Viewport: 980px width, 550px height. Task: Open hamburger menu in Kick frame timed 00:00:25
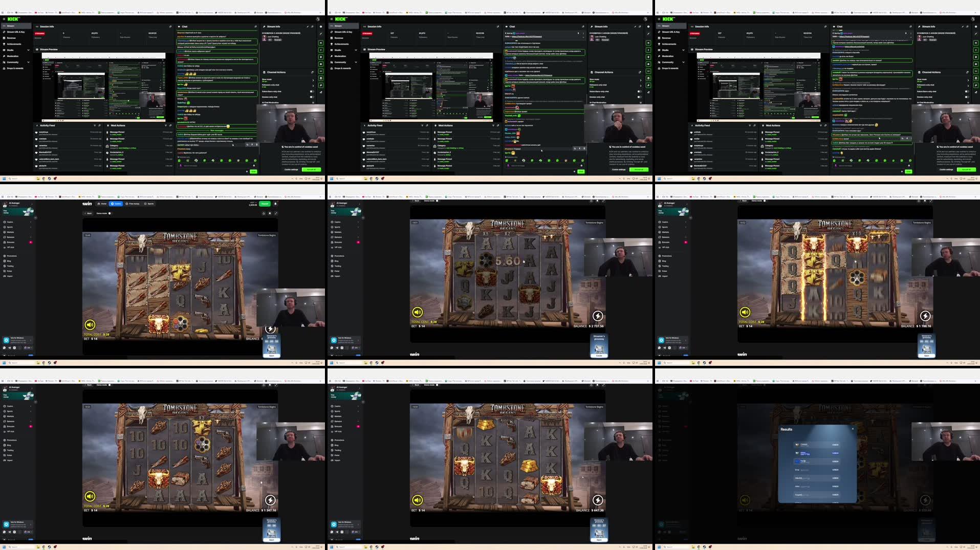click(x=4, y=19)
